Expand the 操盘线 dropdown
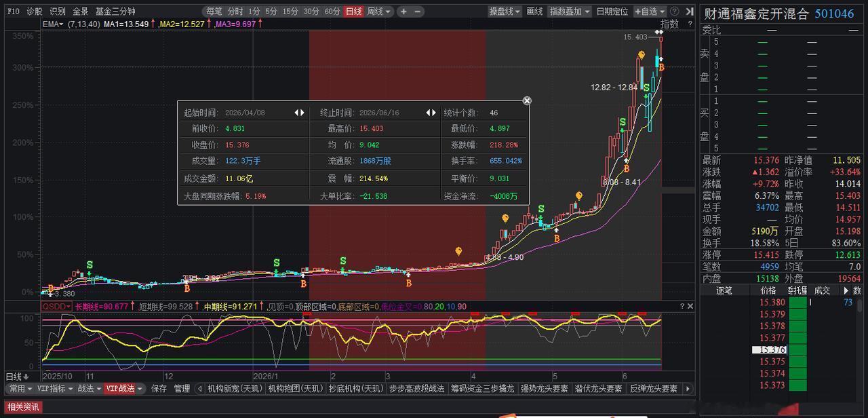The height and width of the screenshot is (418, 868). 505,12
